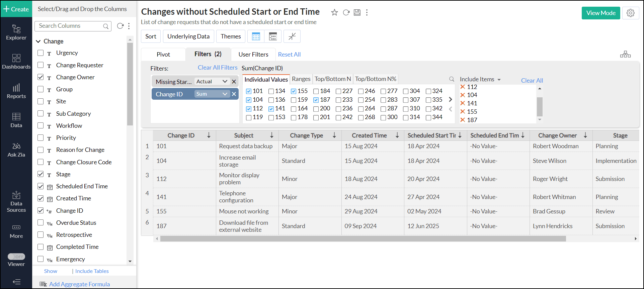Click the View Mode button

(600, 13)
